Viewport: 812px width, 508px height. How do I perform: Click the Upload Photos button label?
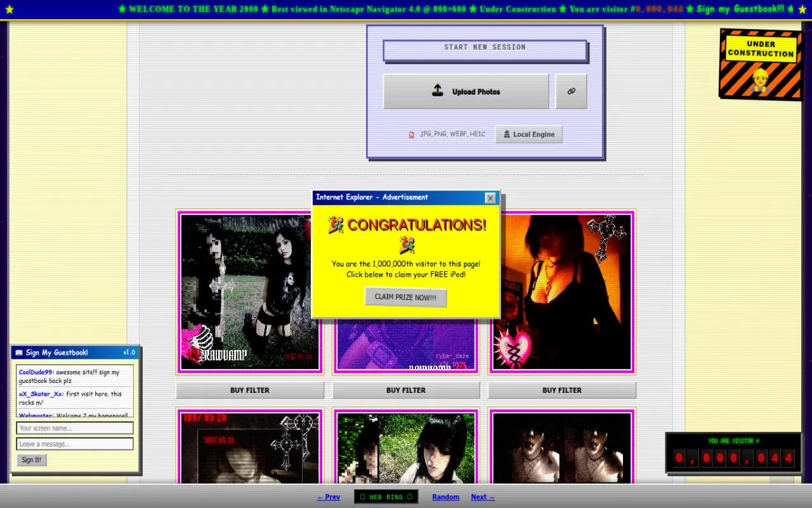coord(476,92)
